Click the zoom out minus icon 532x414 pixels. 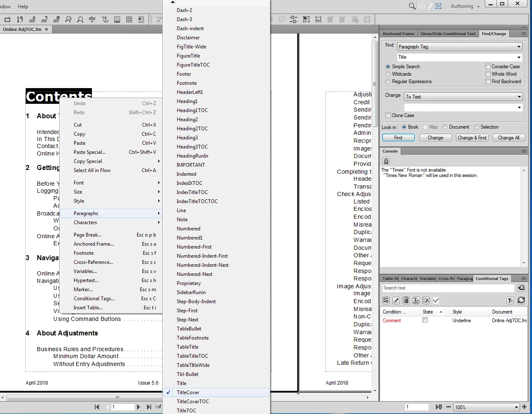pos(448,407)
